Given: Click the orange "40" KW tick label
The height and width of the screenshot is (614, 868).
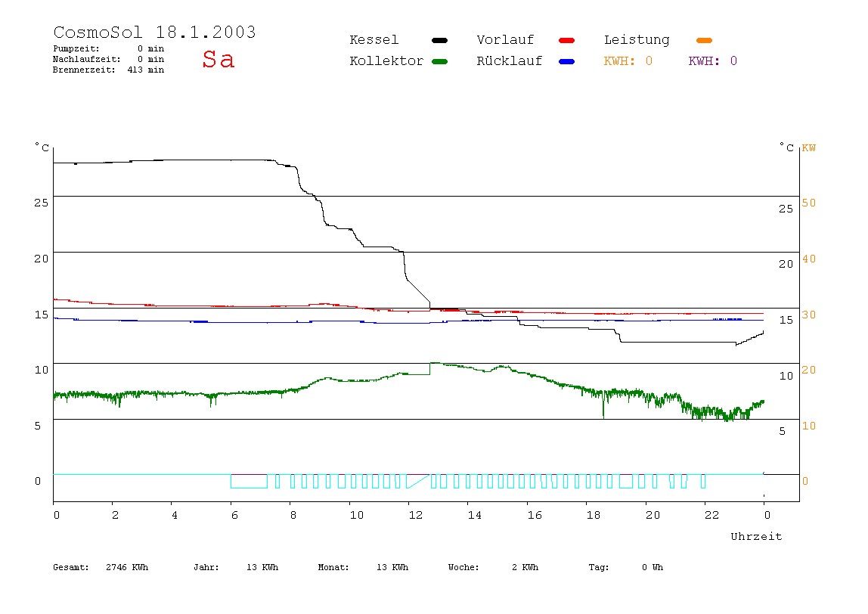Looking at the screenshot, I should pos(809,259).
